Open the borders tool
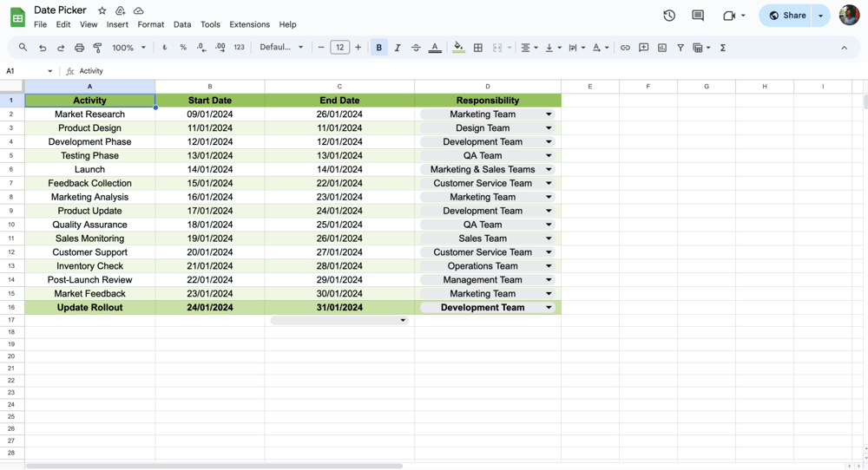This screenshot has width=868, height=470. point(478,48)
